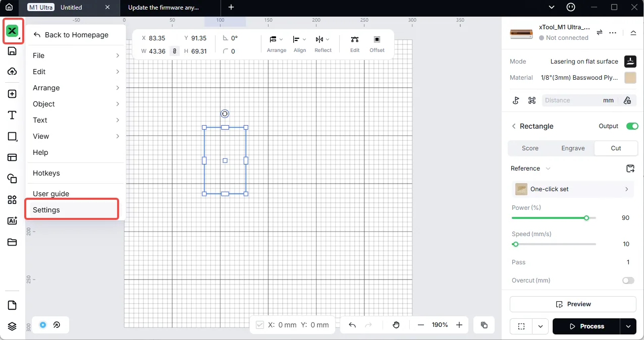Image resolution: width=644 pixels, height=340 pixels.
Task: Click the Preview button
Action: [573, 304]
